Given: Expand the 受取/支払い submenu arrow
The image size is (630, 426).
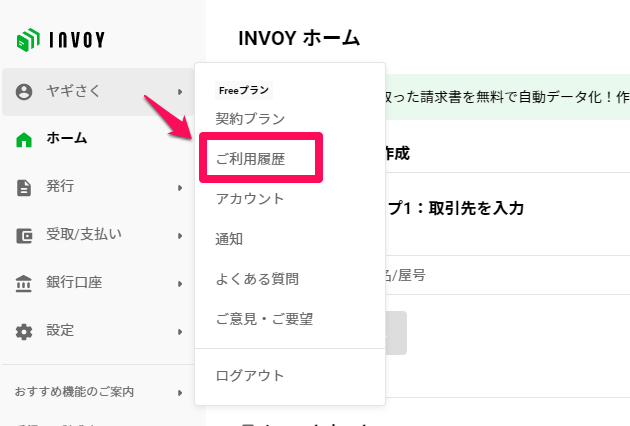Looking at the screenshot, I should click(x=180, y=236).
